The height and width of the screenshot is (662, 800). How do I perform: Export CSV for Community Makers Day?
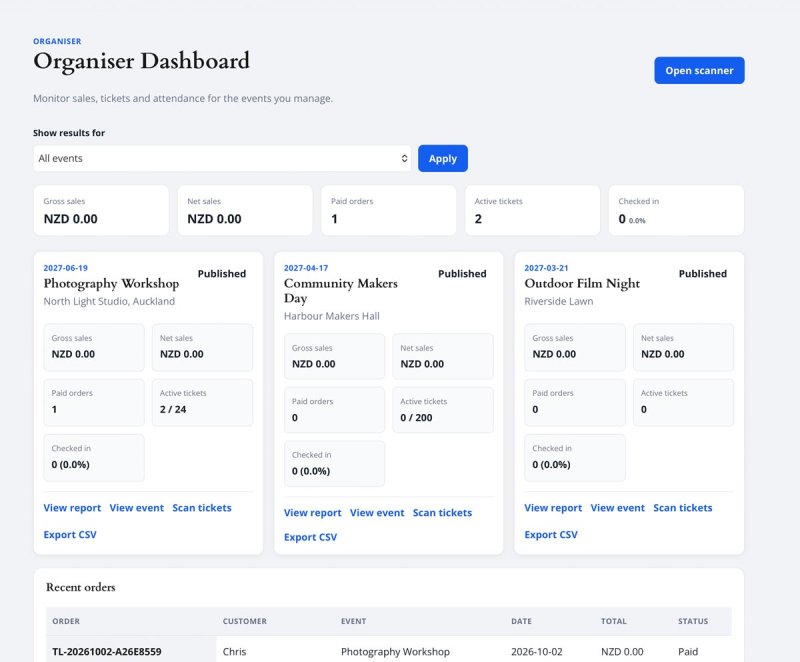pyautogui.click(x=310, y=537)
